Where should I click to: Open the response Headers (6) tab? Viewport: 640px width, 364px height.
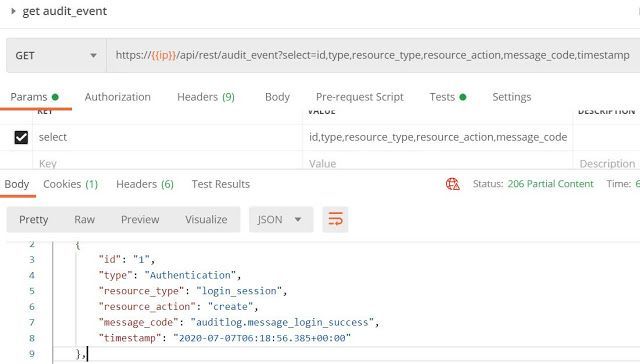pos(145,184)
